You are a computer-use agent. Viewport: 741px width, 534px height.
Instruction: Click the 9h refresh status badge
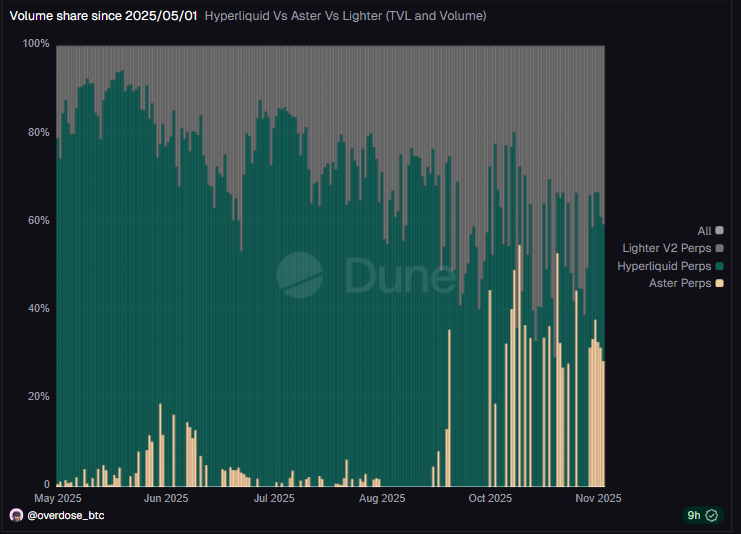[x=702, y=515]
